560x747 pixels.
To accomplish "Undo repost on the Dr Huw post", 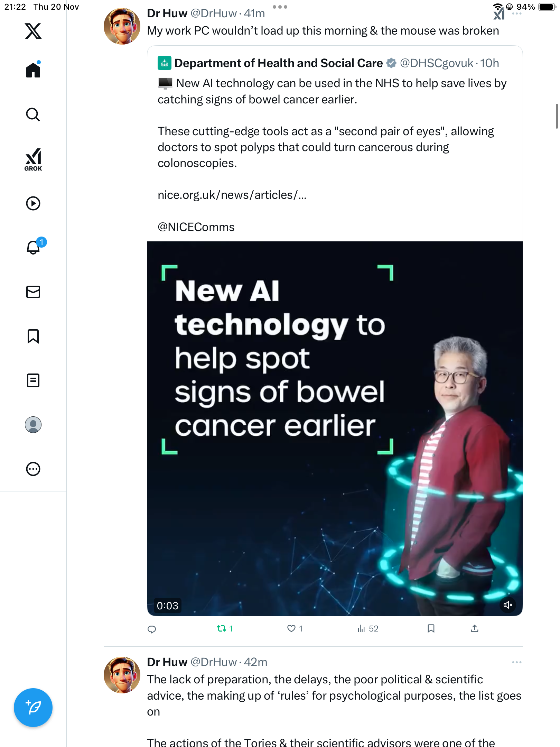I will point(225,628).
